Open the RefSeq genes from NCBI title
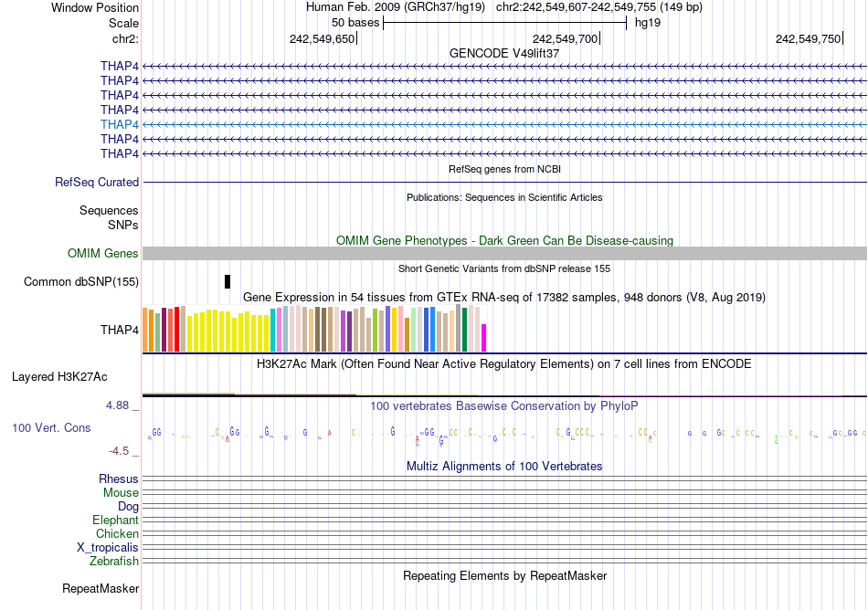Image resolution: width=868 pixels, height=610 pixels. click(x=505, y=169)
